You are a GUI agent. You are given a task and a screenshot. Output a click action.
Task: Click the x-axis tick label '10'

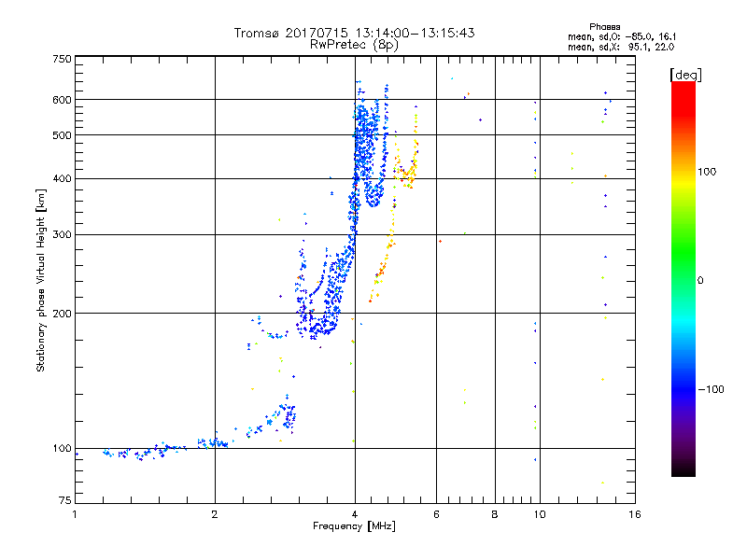tap(540, 514)
